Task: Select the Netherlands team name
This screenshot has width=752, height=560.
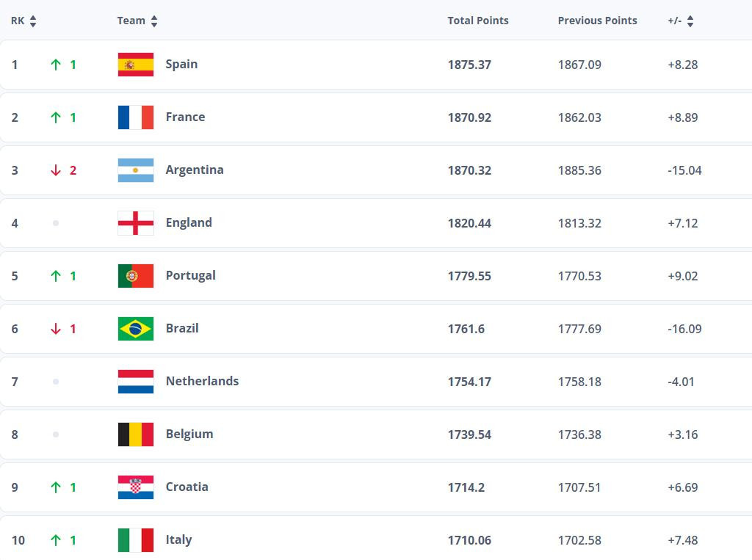Action: tap(203, 381)
